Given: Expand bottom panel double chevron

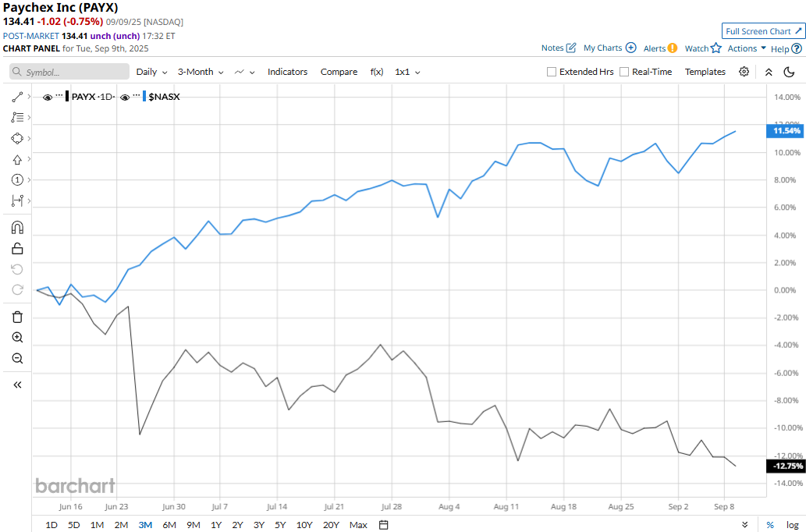Looking at the screenshot, I should [x=745, y=525].
